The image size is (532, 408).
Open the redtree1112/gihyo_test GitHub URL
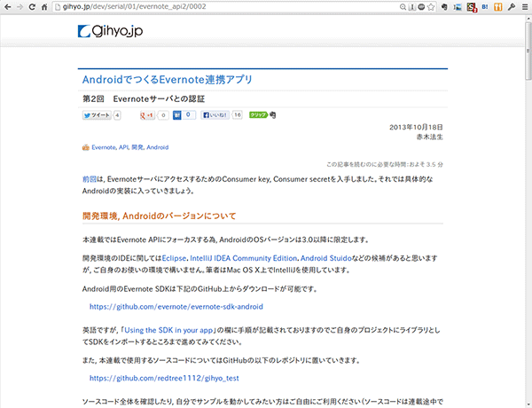[x=164, y=378]
